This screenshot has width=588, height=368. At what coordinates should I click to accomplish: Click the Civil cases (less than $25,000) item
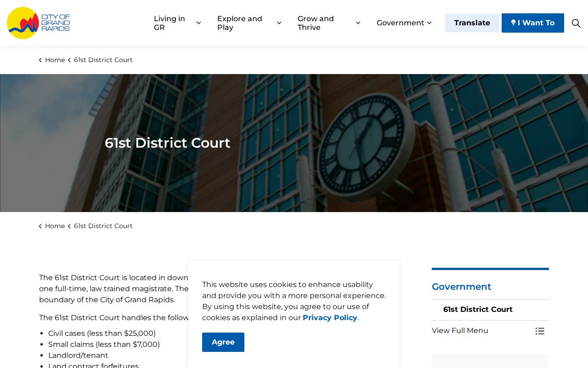click(x=102, y=333)
